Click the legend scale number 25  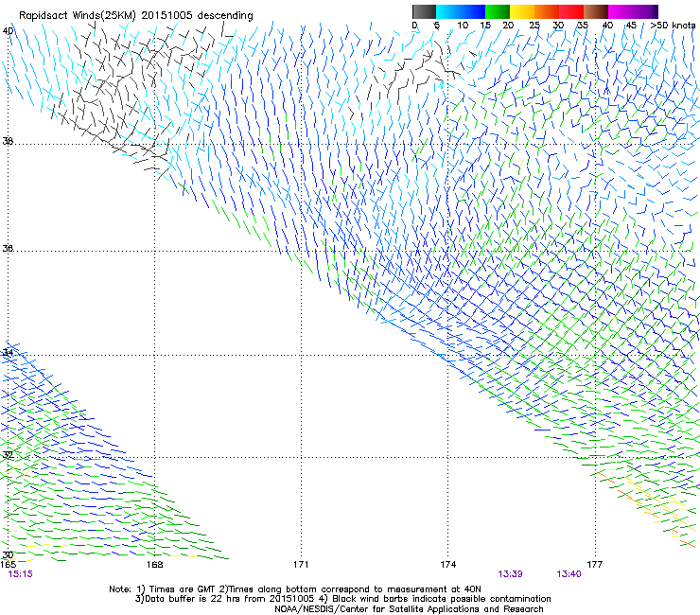[534, 26]
